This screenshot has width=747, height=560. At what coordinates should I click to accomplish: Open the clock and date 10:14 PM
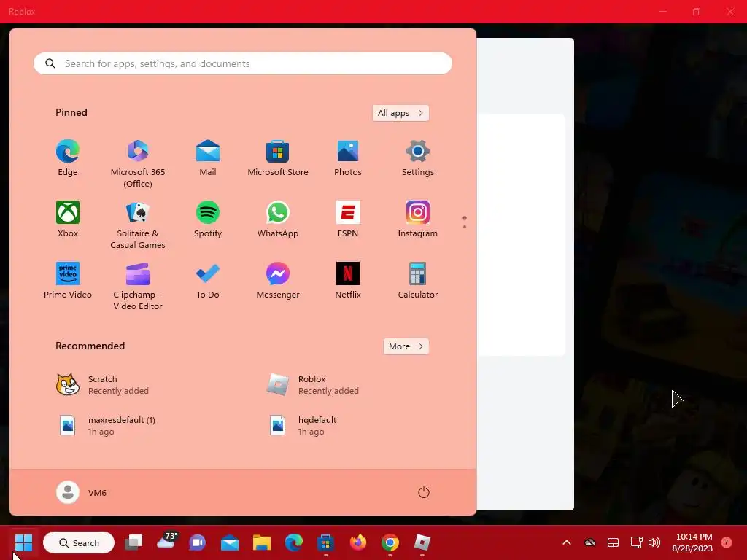(693, 542)
